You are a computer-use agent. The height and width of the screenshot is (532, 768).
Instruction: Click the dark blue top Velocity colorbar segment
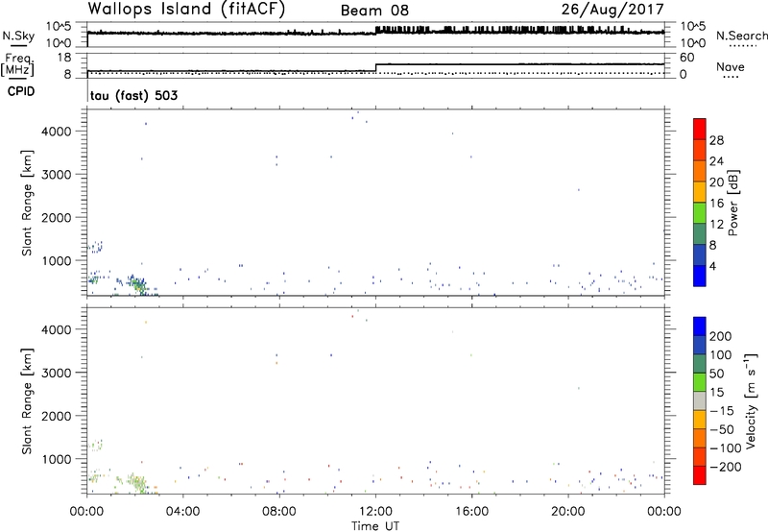[x=700, y=326]
